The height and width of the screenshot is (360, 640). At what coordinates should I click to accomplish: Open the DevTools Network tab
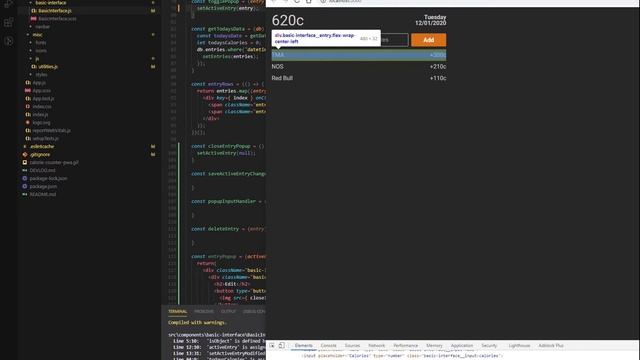click(x=376, y=346)
